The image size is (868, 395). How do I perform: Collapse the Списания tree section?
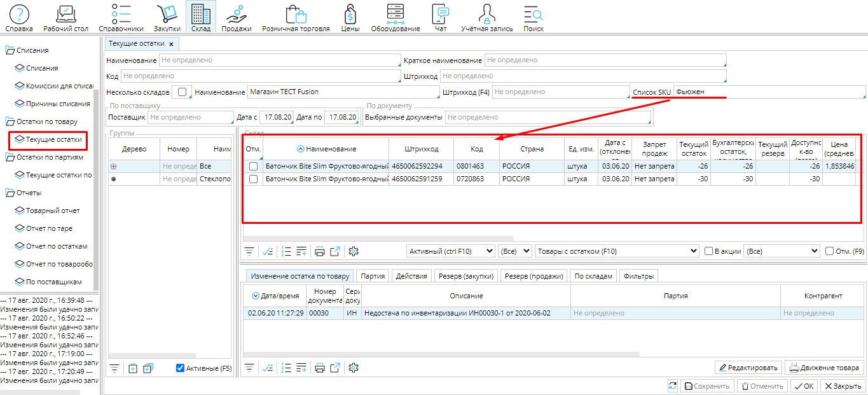(10, 50)
